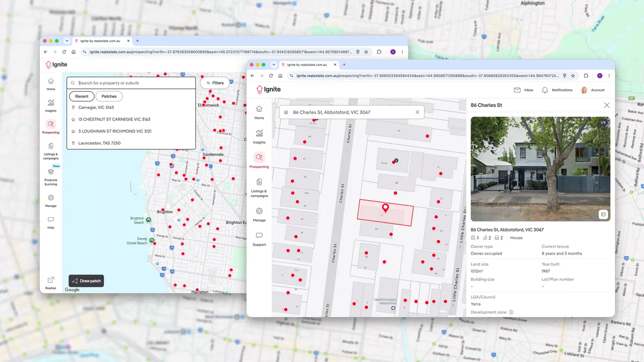
Task: Open Chrome menu in front browser window
Action: pyautogui.click(x=609, y=76)
